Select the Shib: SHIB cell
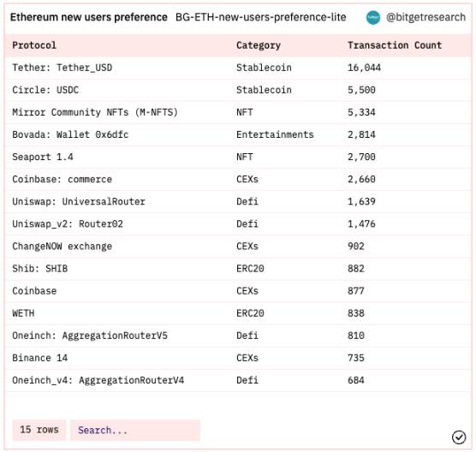 coord(40,269)
